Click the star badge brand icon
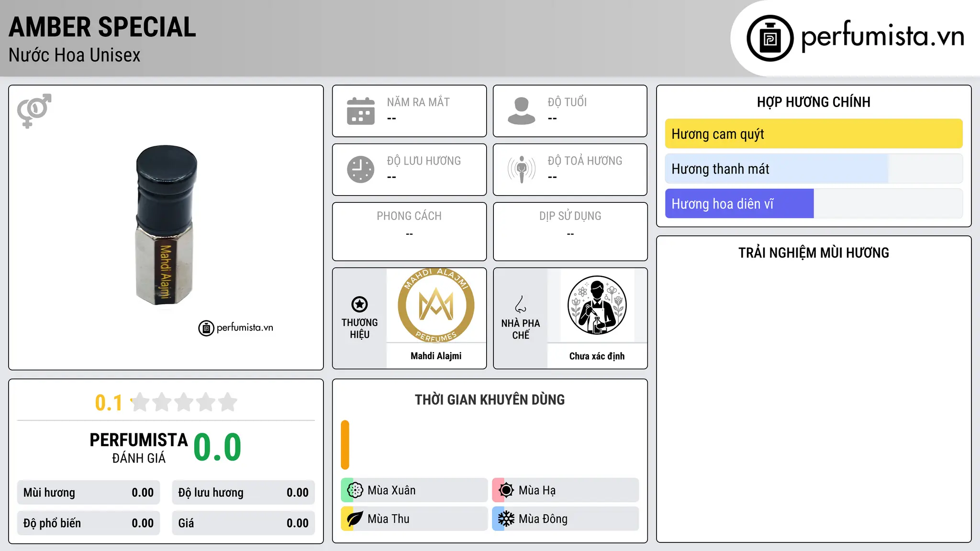Screen dimensions: 980x551 point(359,304)
